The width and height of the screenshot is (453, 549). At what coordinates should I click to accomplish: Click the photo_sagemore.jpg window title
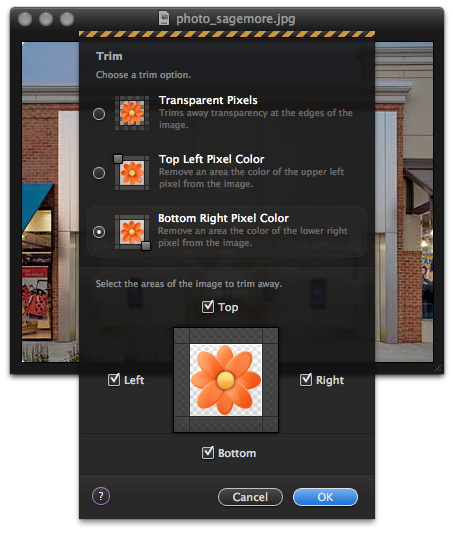click(x=236, y=19)
